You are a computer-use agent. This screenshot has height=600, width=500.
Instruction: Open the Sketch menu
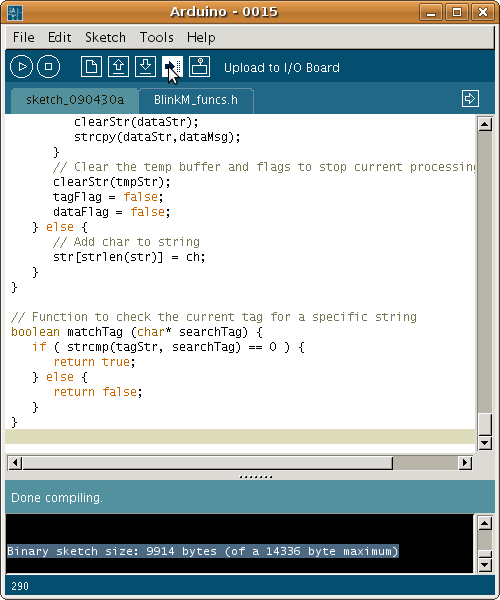point(105,38)
